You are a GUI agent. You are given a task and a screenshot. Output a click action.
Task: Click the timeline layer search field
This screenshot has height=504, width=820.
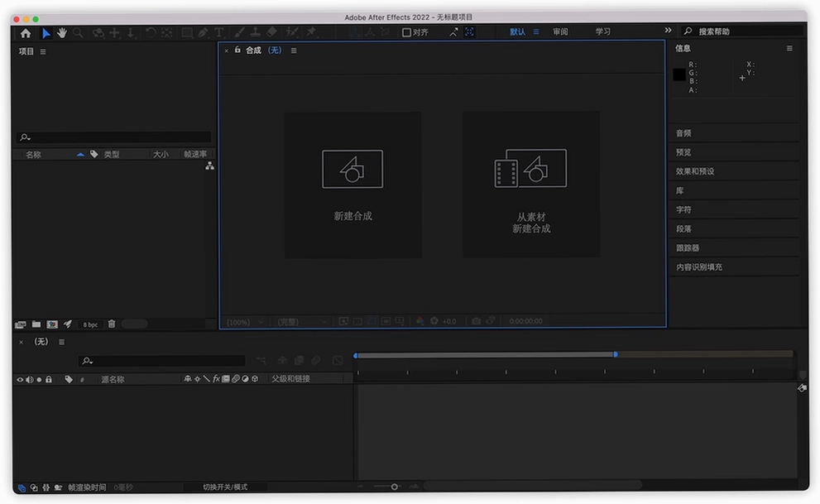tap(161, 361)
